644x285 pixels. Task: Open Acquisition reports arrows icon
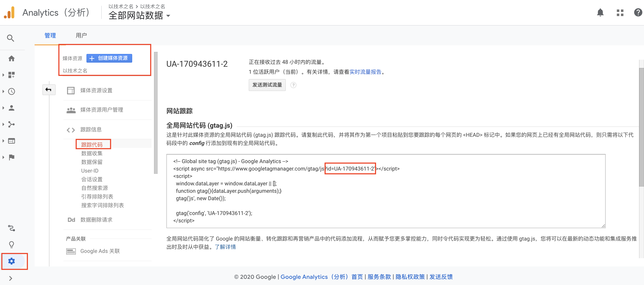point(12,124)
